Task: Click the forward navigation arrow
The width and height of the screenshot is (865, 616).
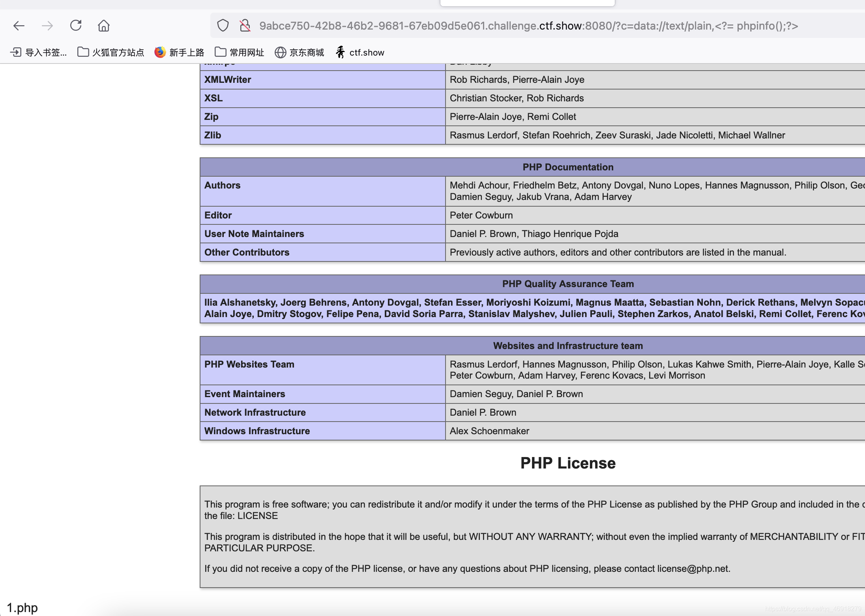Action: click(47, 26)
